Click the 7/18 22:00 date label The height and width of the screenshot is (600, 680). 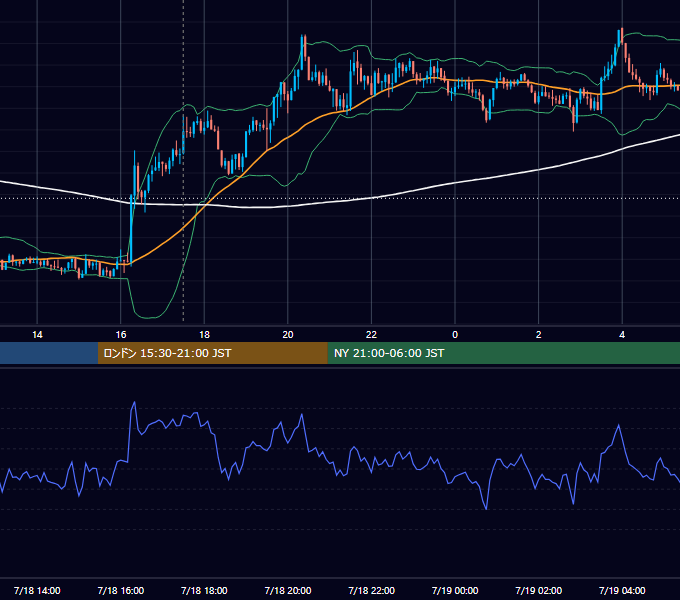[371, 590]
